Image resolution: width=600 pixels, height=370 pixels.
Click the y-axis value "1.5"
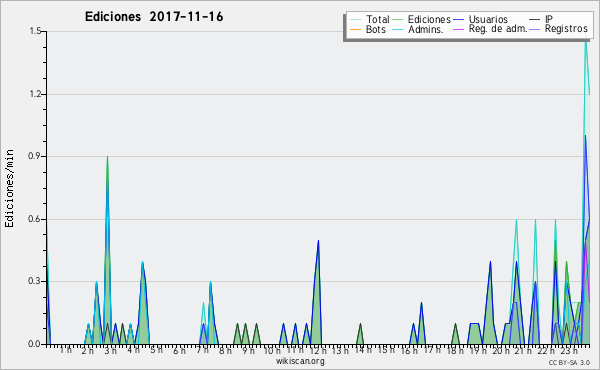pos(35,31)
